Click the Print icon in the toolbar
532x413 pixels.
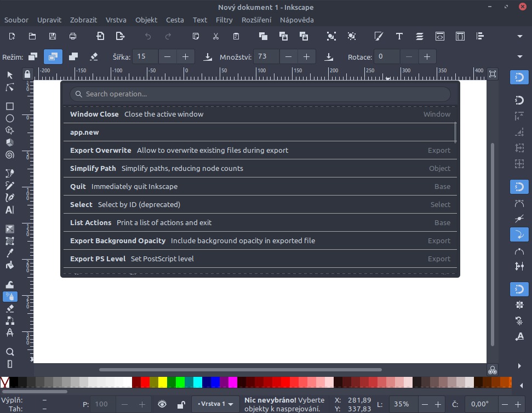(x=73, y=36)
